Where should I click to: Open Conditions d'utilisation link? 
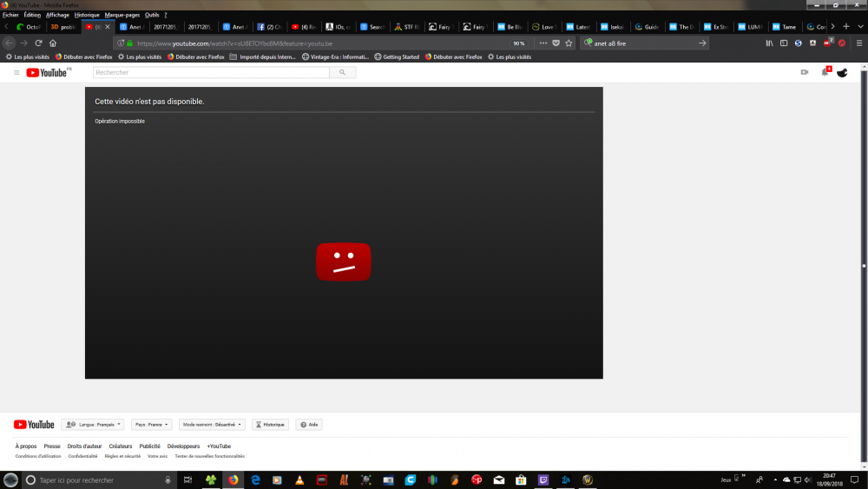pyautogui.click(x=38, y=456)
